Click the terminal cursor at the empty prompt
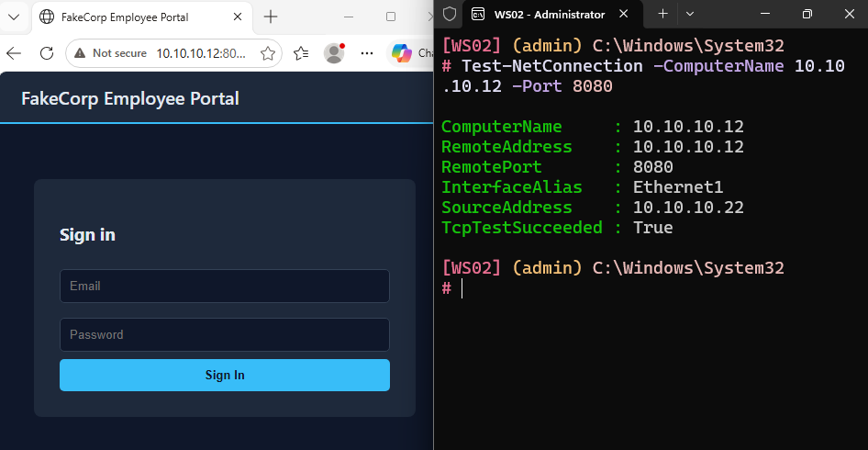The image size is (868, 450). 462,288
